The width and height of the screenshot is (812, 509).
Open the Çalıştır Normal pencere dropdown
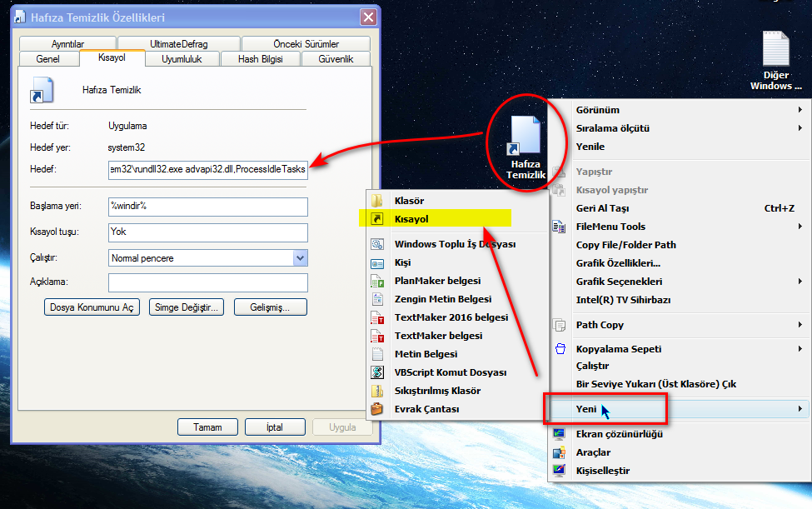tap(301, 258)
